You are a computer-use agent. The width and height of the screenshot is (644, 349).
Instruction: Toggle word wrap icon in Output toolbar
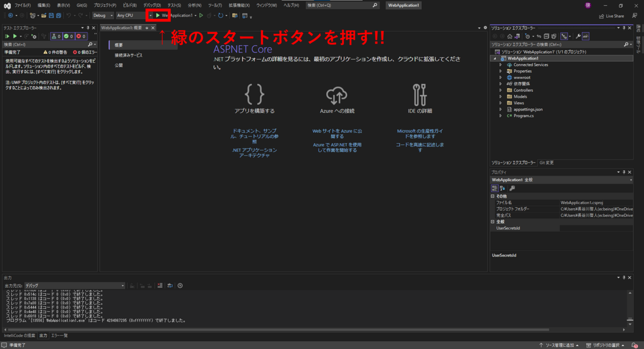170,286
